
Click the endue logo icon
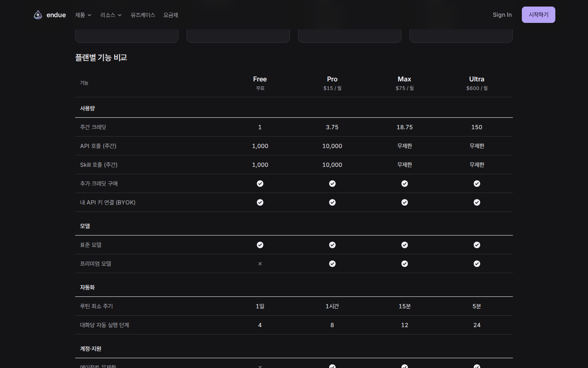[38, 15]
